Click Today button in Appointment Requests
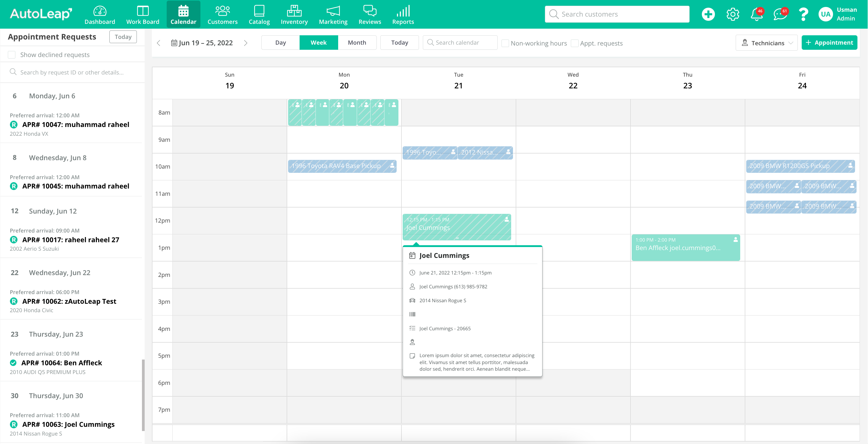 tap(123, 37)
